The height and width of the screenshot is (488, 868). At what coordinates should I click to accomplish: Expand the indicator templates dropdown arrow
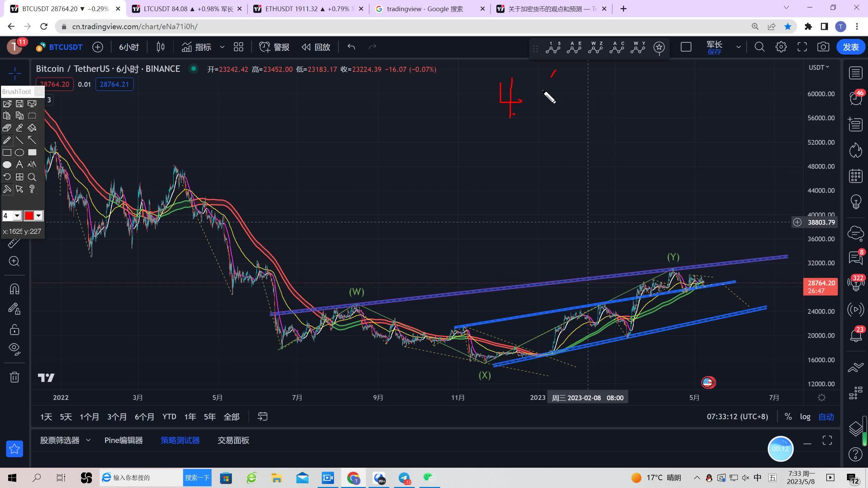pyautogui.click(x=222, y=47)
